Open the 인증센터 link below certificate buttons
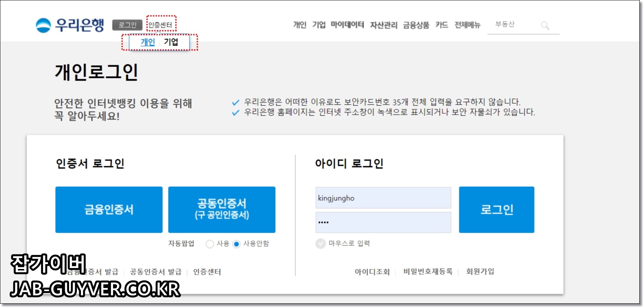 tap(207, 272)
